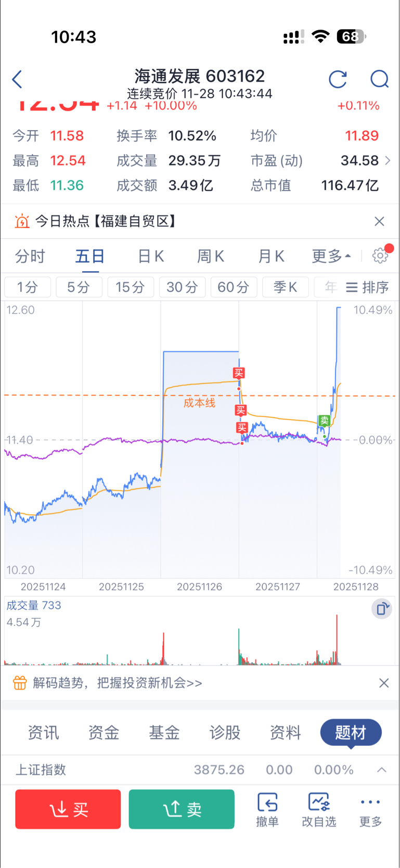
Task: Dismiss the 今日热点 banner
Action: 379,221
